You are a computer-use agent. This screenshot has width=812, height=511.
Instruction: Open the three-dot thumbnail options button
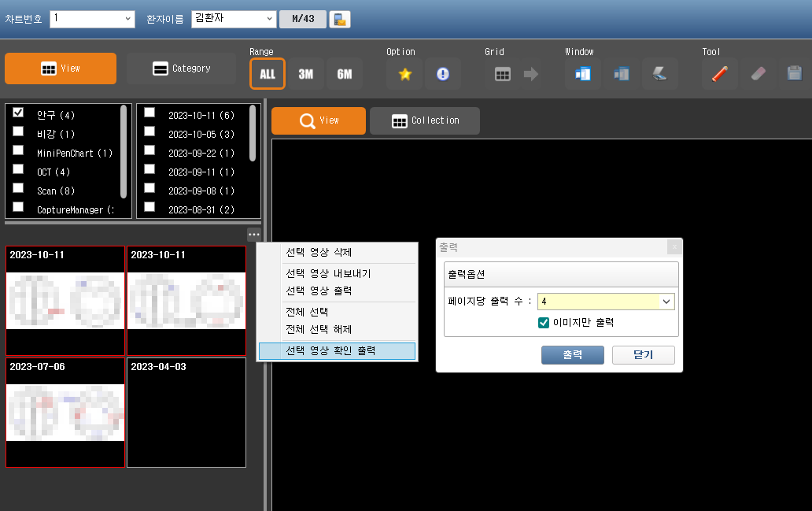click(x=253, y=234)
